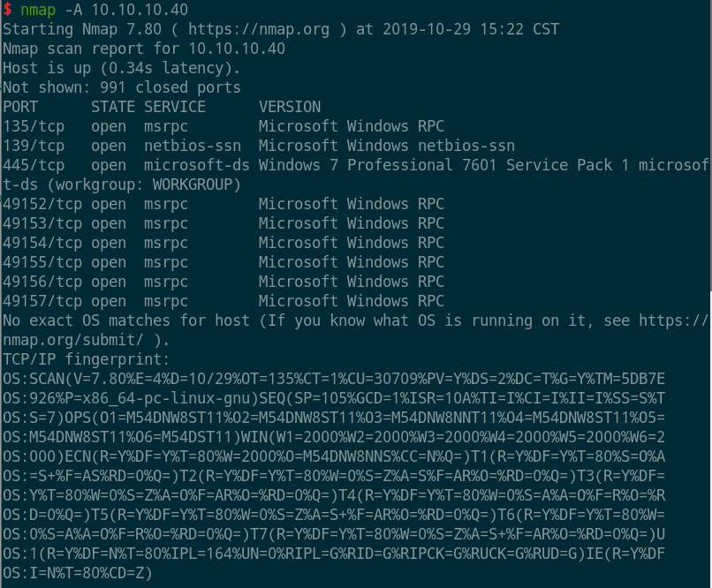Click the terminal scrollbar on the right edge
The image size is (712, 588).
[710, 145]
